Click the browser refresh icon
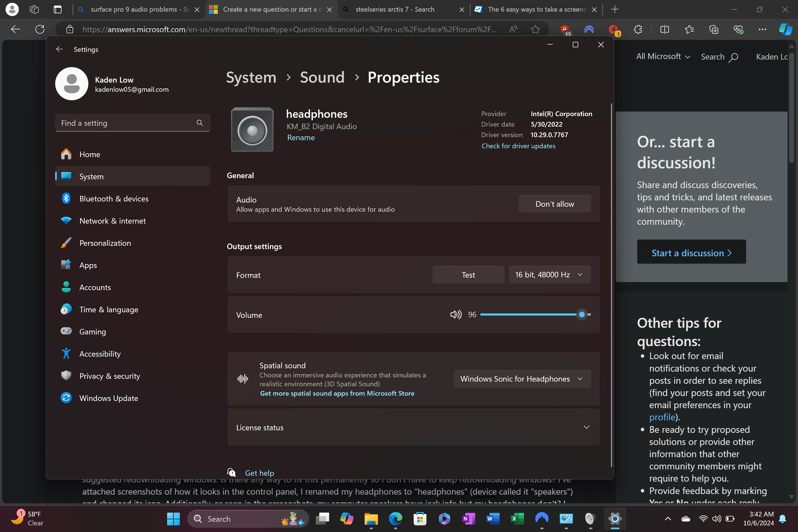This screenshot has width=798, height=532. [x=40, y=30]
